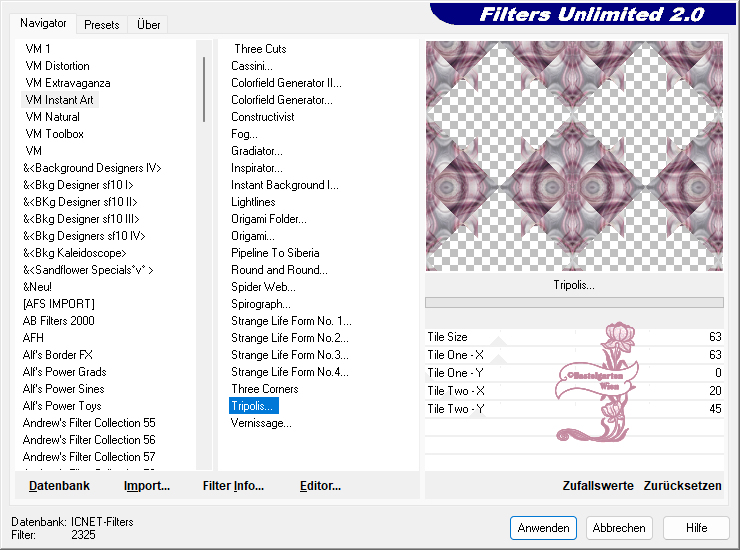The height and width of the screenshot is (550, 740).
Task: Select &Neu! category
Action: pos(37,287)
